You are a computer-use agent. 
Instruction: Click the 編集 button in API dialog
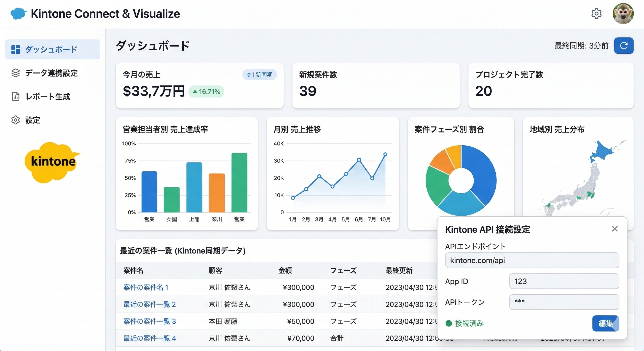pos(606,323)
